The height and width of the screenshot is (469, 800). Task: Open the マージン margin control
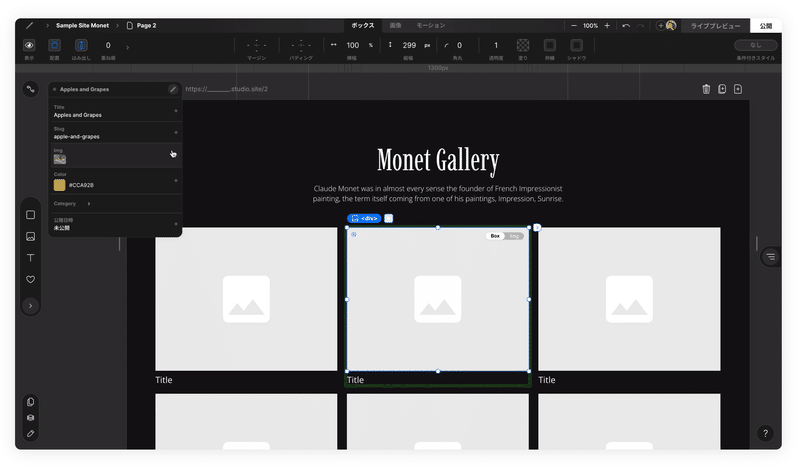(x=256, y=45)
